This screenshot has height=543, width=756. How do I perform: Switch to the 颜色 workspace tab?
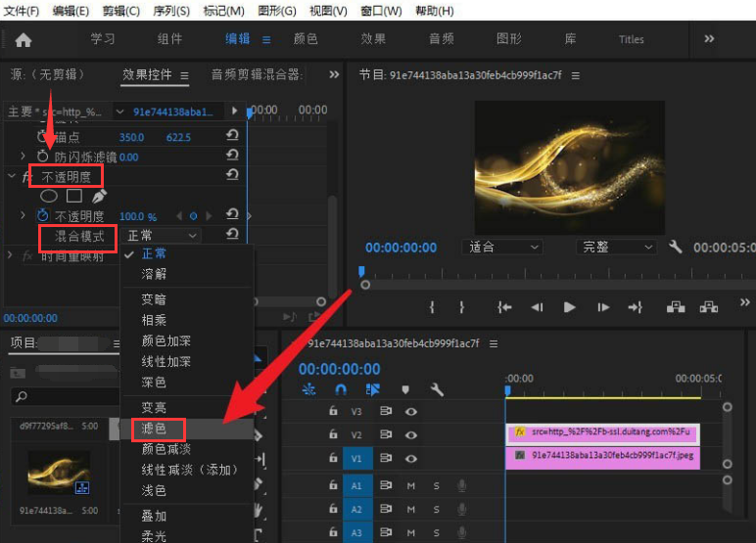tap(306, 39)
